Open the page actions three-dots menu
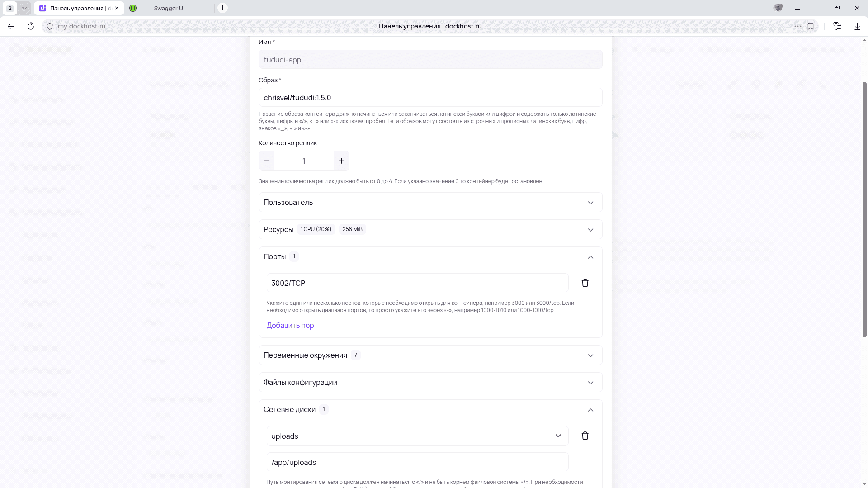868x488 pixels. tap(798, 26)
